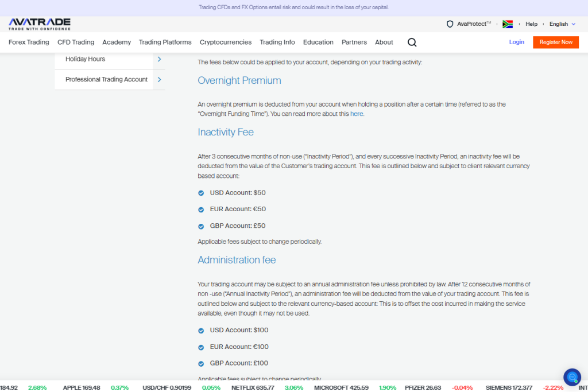The width and height of the screenshot is (588, 392).
Task: Open the Academy menu
Action: click(117, 42)
